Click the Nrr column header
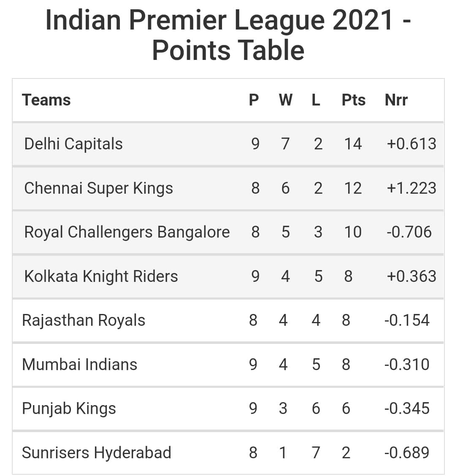The width and height of the screenshot is (452, 476). (x=396, y=100)
